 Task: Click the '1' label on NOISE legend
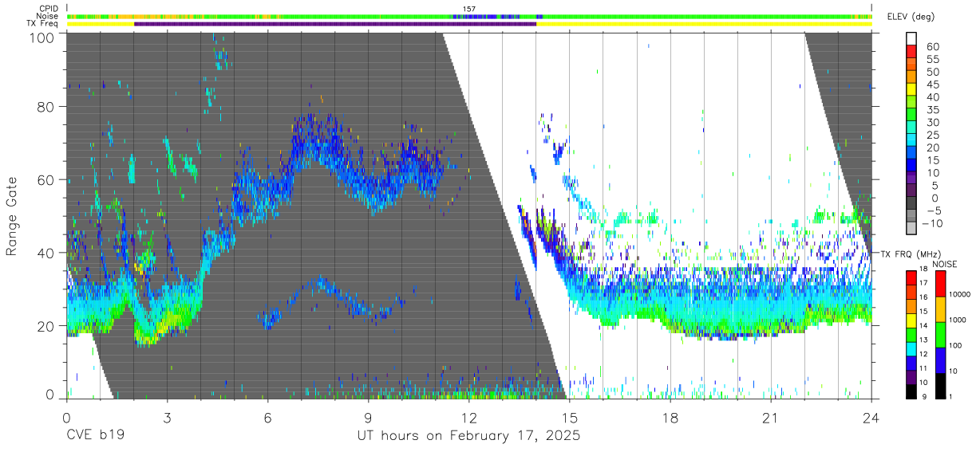coord(950,397)
